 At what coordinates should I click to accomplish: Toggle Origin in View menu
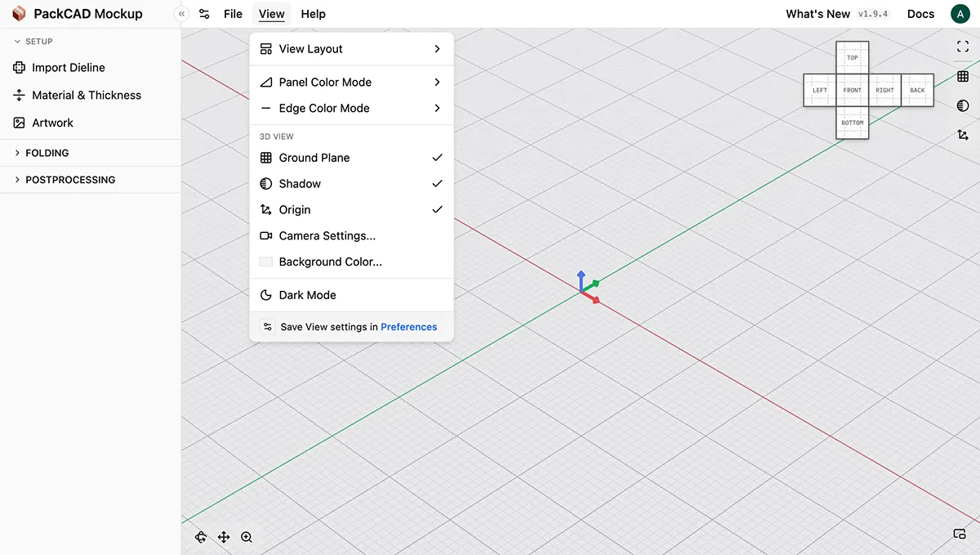pyautogui.click(x=351, y=210)
